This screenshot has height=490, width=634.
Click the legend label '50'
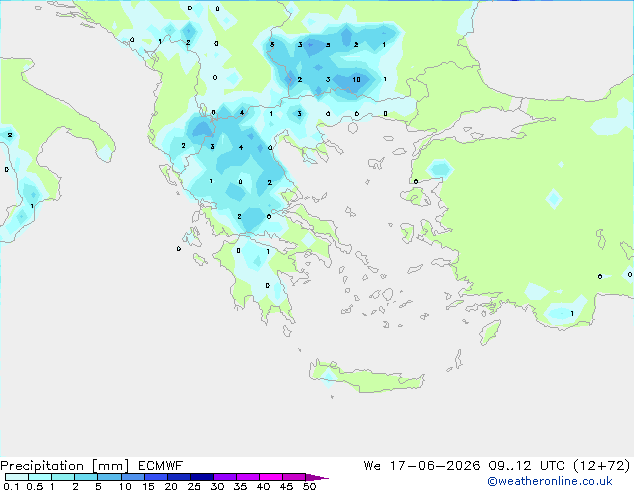pyautogui.click(x=309, y=486)
